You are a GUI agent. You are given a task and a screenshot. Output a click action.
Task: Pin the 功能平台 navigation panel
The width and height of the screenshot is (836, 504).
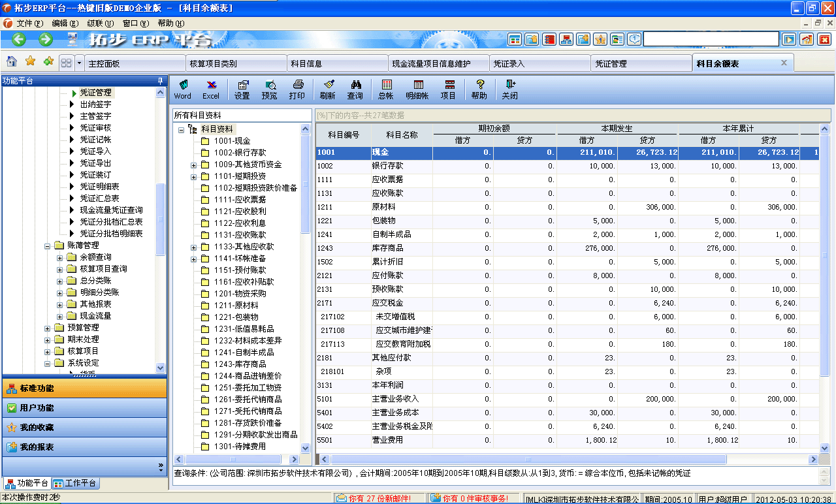[x=159, y=81]
